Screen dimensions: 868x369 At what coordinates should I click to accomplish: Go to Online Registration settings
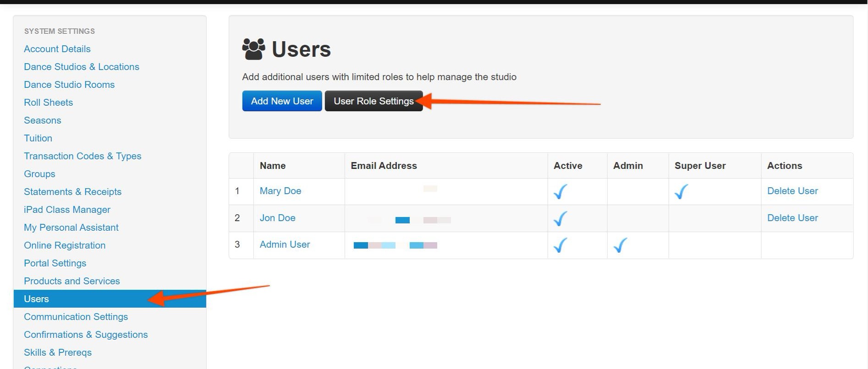[x=65, y=245]
